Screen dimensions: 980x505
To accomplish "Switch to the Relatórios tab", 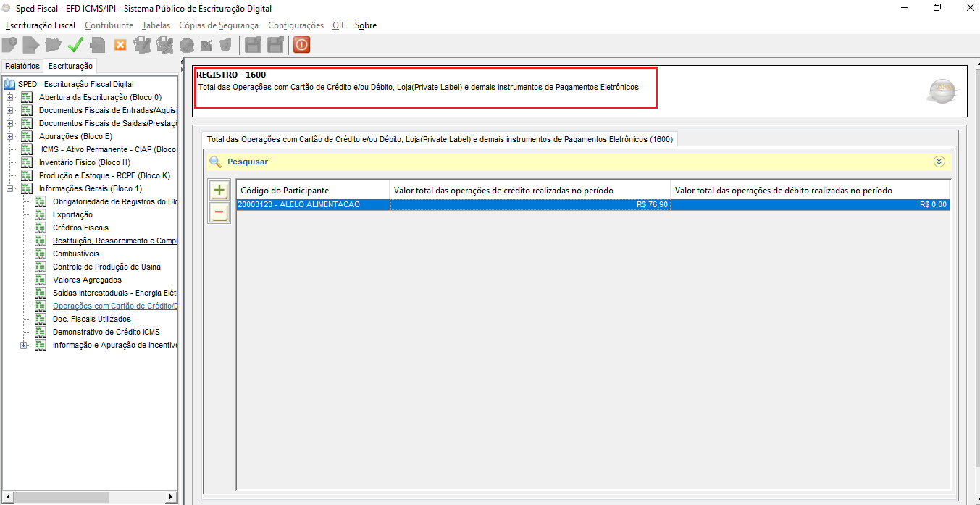I will tap(22, 66).
